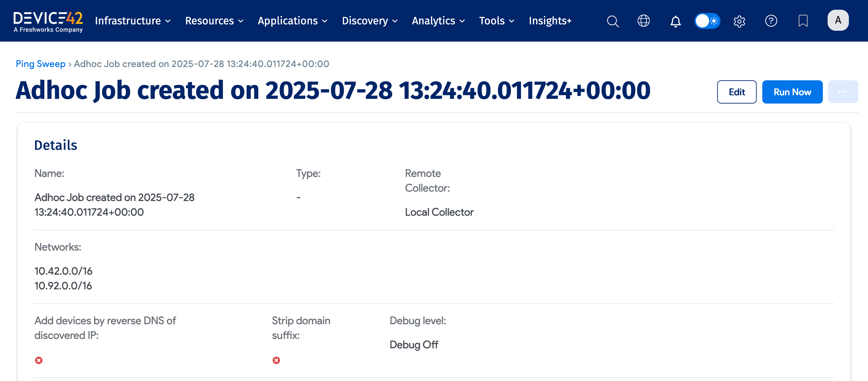Click the Edit button

point(737,92)
